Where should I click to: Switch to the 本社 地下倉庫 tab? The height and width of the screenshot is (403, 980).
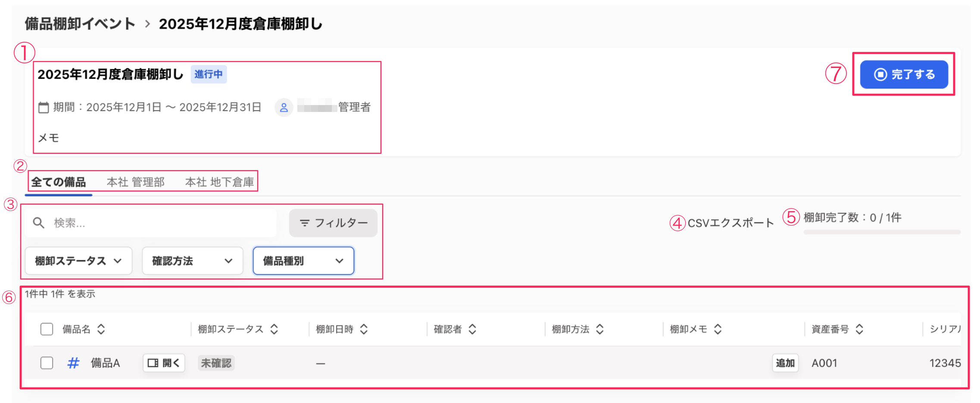pos(218,181)
